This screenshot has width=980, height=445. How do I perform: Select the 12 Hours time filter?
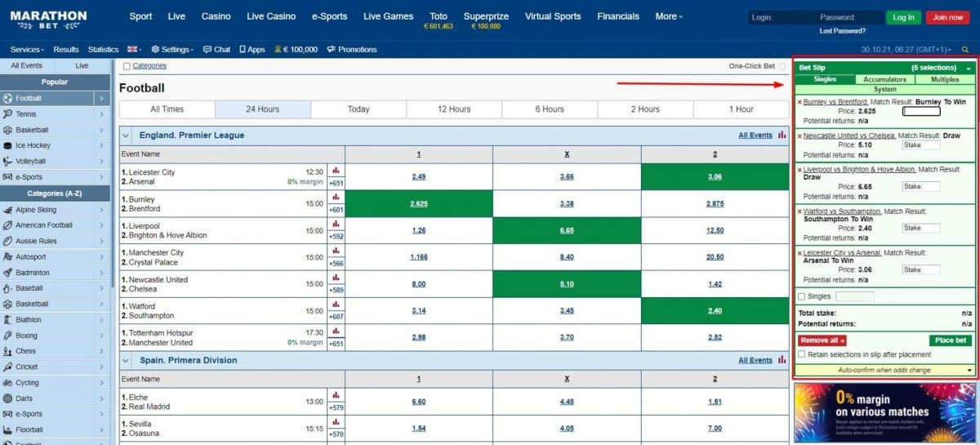pos(454,109)
